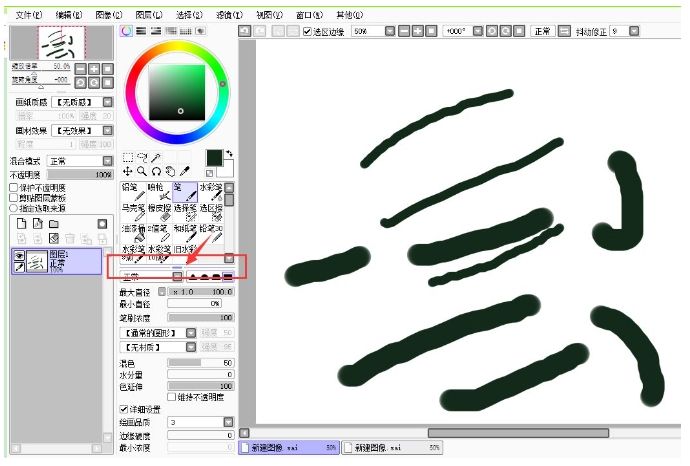
Task: Enable 保护不透明度 checkbox
Action: (14, 187)
